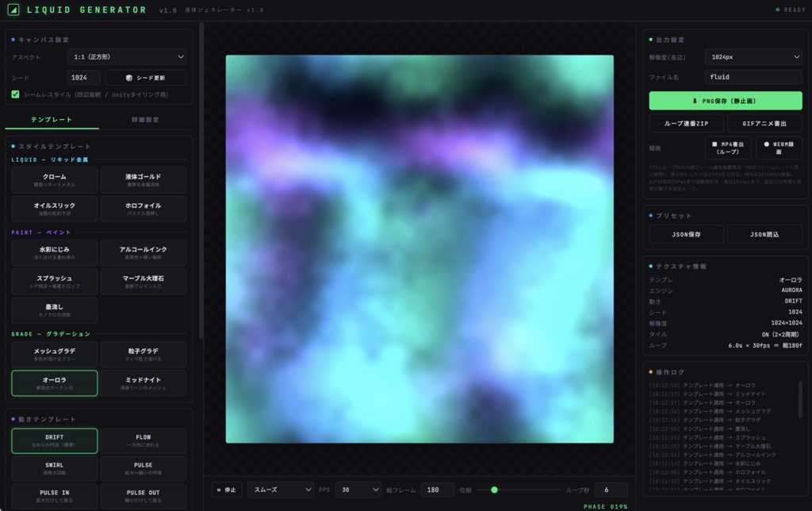Apply the メッシュグラデ gradient template
The image size is (812, 511).
(x=55, y=354)
